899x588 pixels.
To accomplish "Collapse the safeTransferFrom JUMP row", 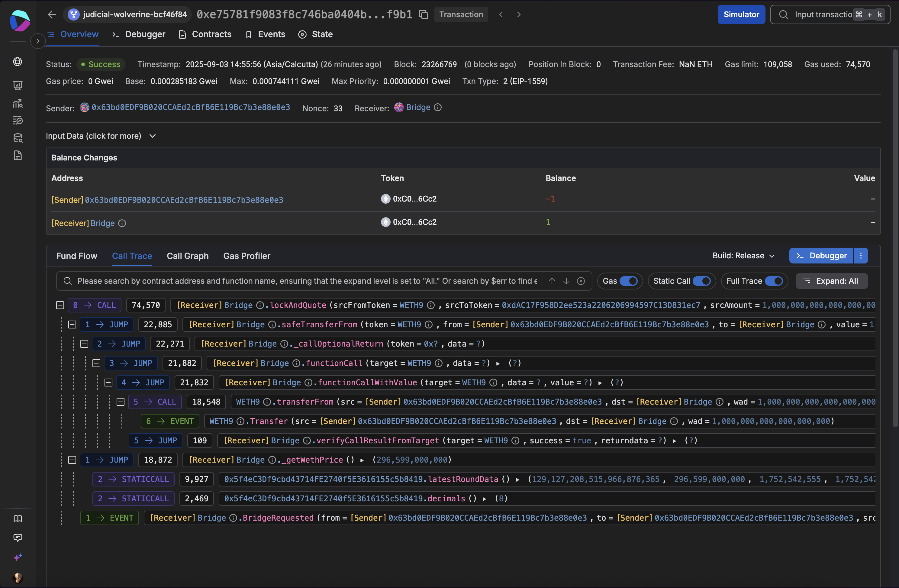I will pyautogui.click(x=72, y=324).
